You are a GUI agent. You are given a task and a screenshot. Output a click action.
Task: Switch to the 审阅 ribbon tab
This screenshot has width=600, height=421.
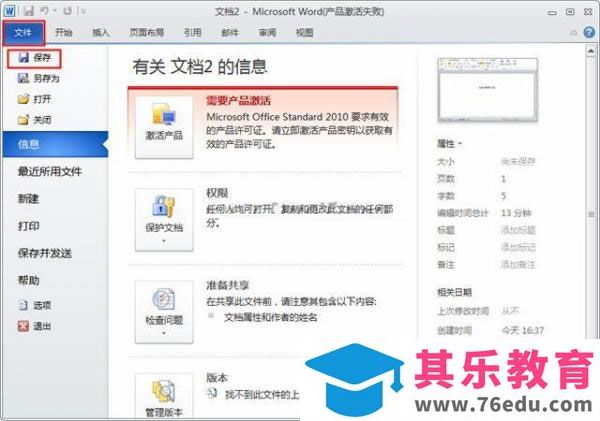point(267,33)
